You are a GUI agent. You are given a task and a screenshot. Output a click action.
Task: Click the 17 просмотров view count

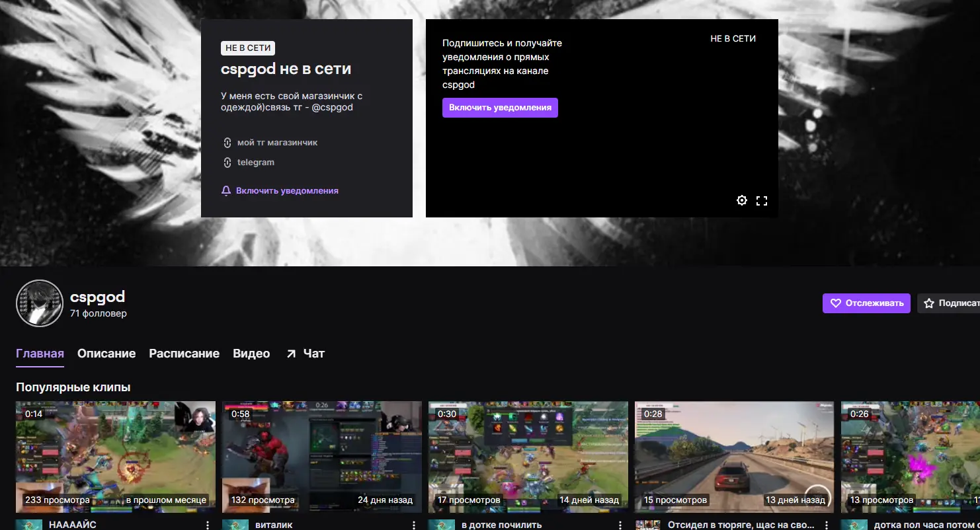click(x=470, y=500)
